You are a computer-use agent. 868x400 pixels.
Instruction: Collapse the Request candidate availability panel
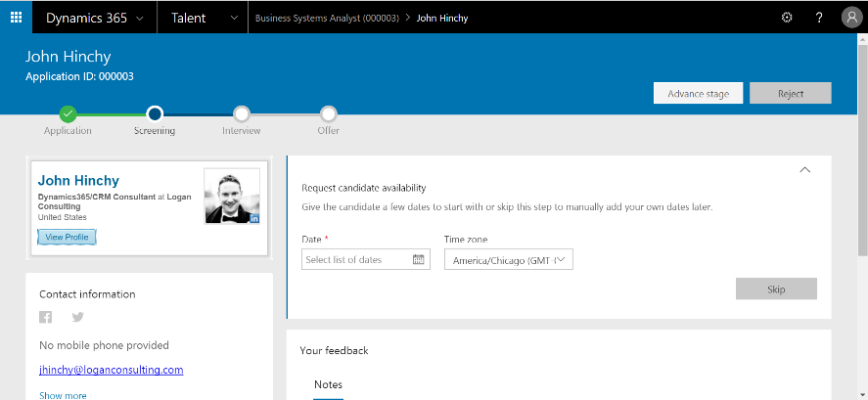(x=805, y=170)
